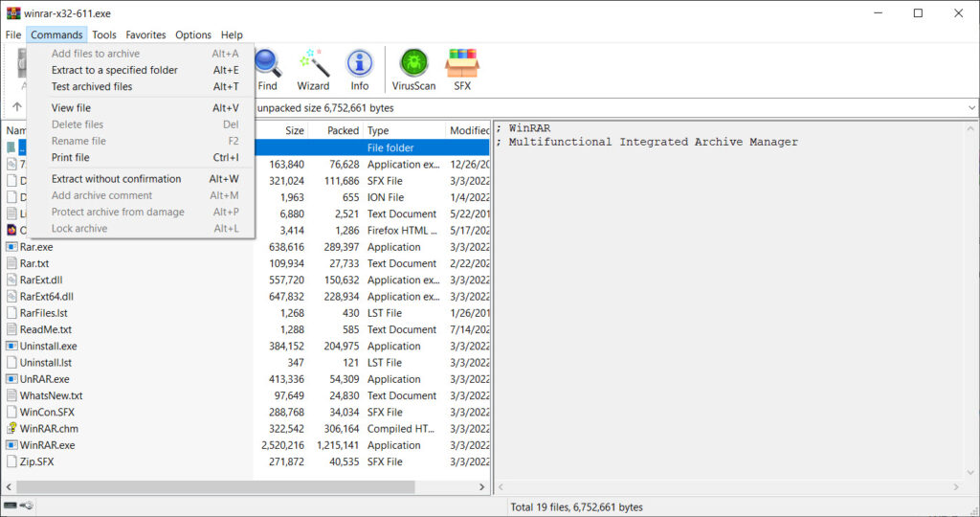Image resolution: width=980 pixels, height=517 pixels.
Task: Open the Tools menu
Action: (x=104, y=34)
